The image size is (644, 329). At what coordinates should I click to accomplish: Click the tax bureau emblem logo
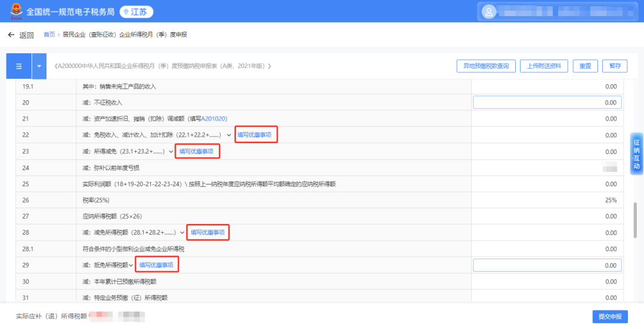pos(14,11)
